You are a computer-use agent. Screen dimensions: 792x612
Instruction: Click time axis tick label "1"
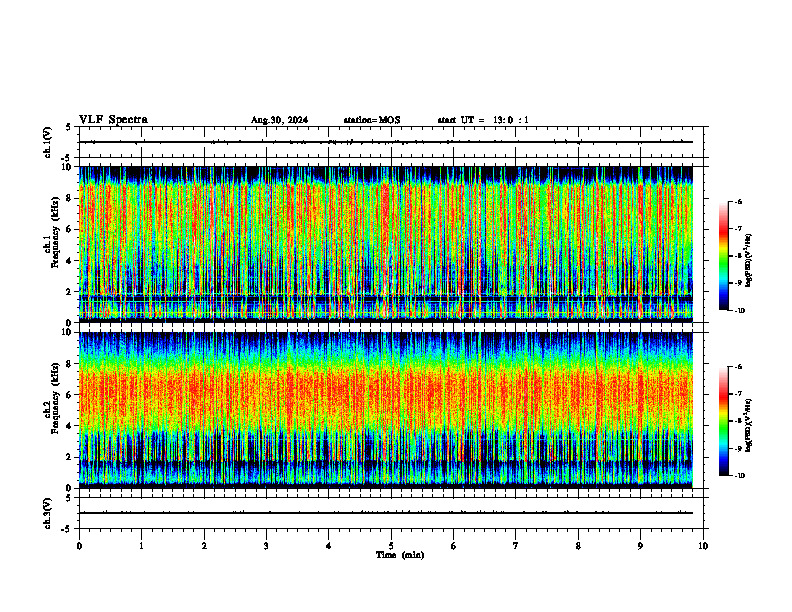tap(141, 546)
